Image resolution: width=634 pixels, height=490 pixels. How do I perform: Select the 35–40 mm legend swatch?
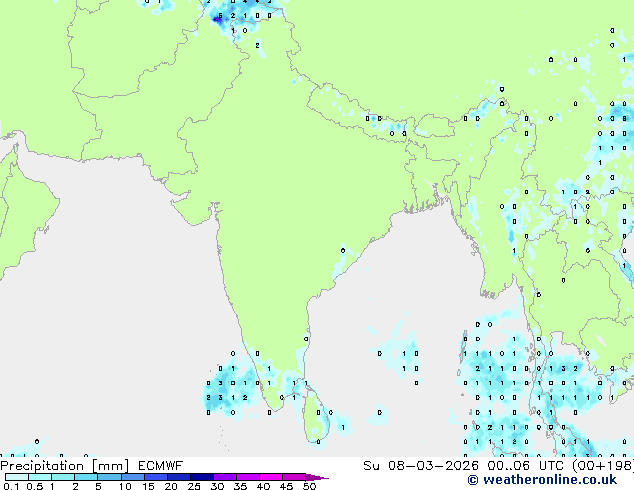click(x=247, y=477)
